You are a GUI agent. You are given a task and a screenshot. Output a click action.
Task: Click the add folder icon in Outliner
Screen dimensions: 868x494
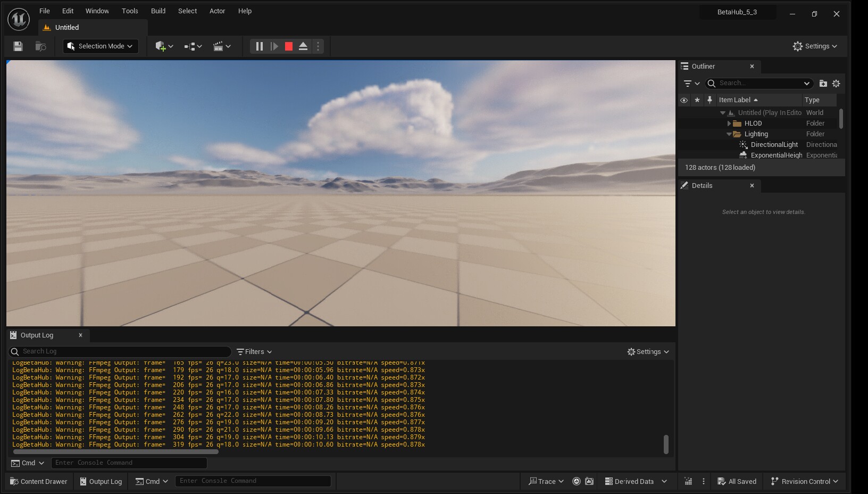823,84
